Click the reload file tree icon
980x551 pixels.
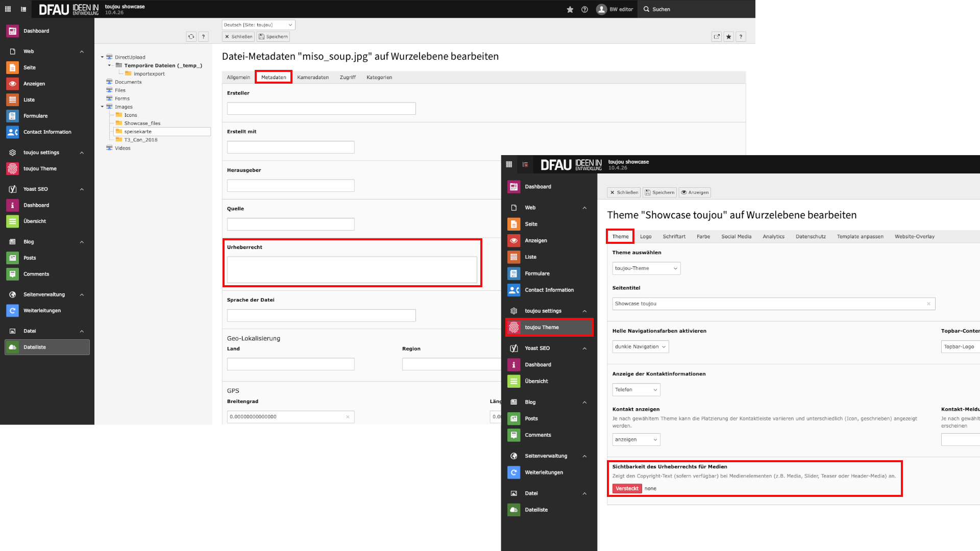(191, 37)
